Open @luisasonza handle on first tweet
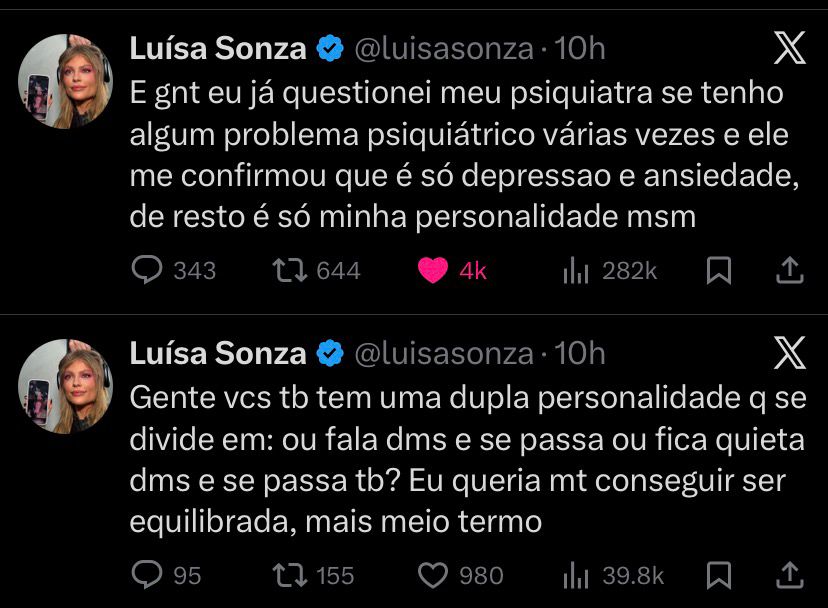This screenshot has height=608, width=828. (x=443, y=48)
